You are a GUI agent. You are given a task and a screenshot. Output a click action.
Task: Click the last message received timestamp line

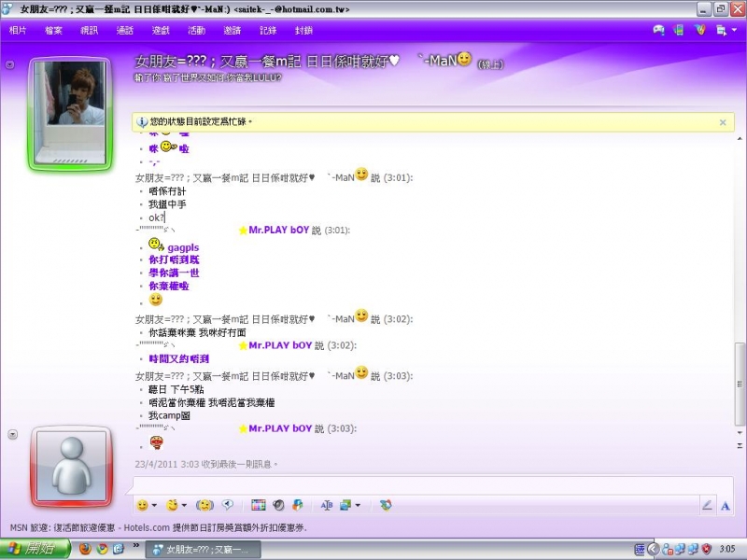pyautogui.click(x=206, y=464)
